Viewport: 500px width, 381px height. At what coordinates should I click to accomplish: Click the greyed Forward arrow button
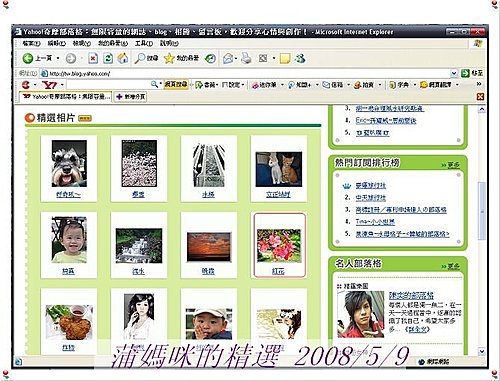click(70, 59)
